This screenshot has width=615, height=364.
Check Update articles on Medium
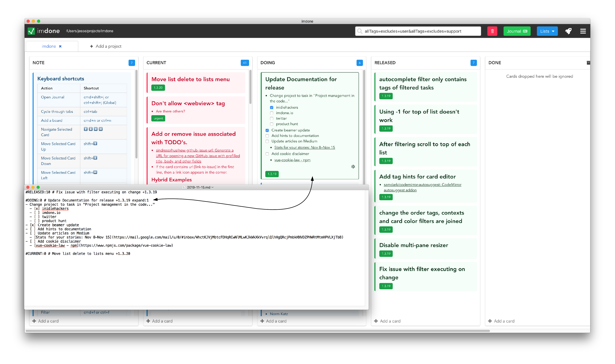click(267, 141)
